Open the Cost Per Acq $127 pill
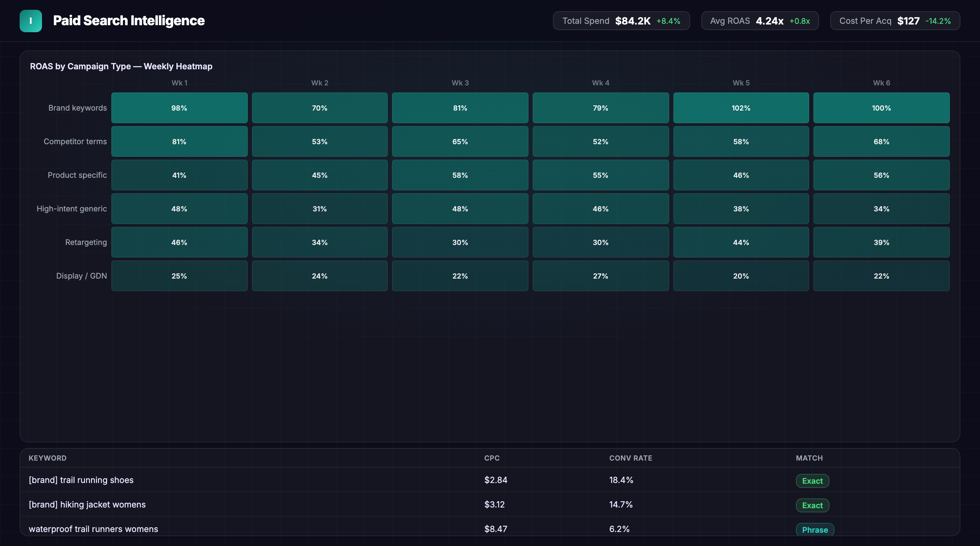The image size is (980, 546). click(895, 21)
